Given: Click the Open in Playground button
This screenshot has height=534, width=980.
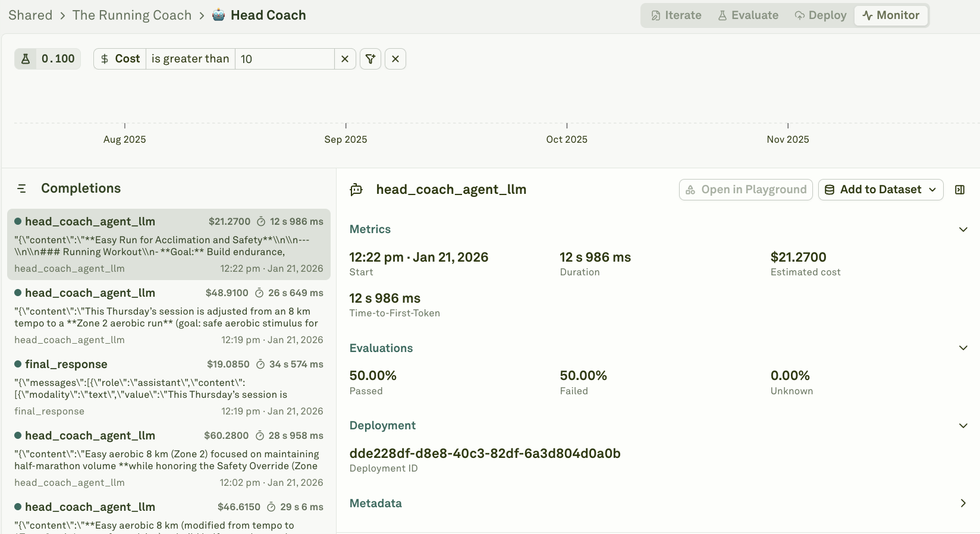Looking at the screenshot, I should pyautogui.click(x=746, y=190).
